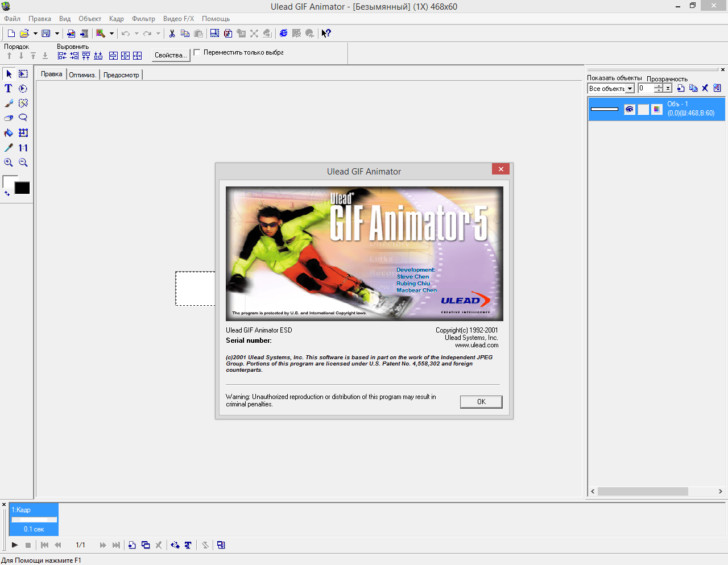Click the Zoom In magnifier tool
The width and height of the screenshot is (728, 565).
9,163
